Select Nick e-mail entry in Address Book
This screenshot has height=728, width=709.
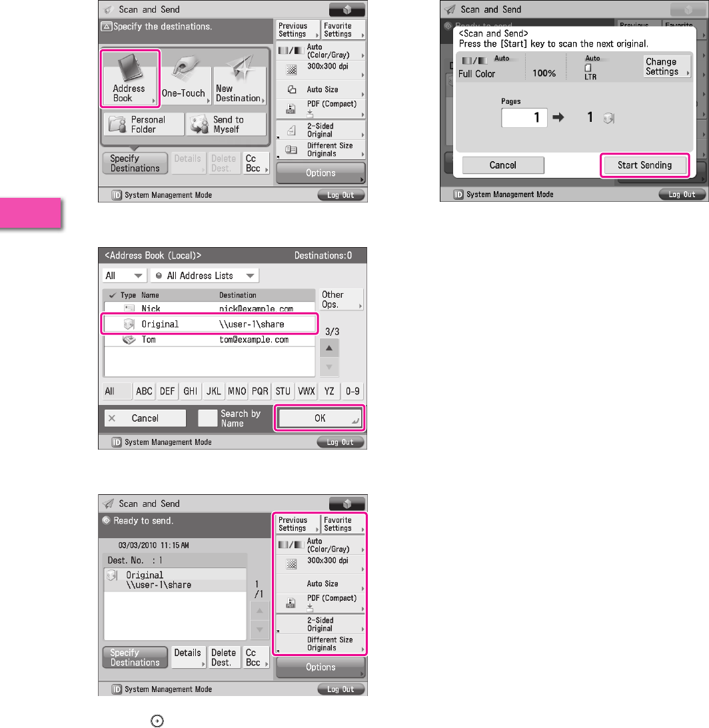click(x=209, y=308)
